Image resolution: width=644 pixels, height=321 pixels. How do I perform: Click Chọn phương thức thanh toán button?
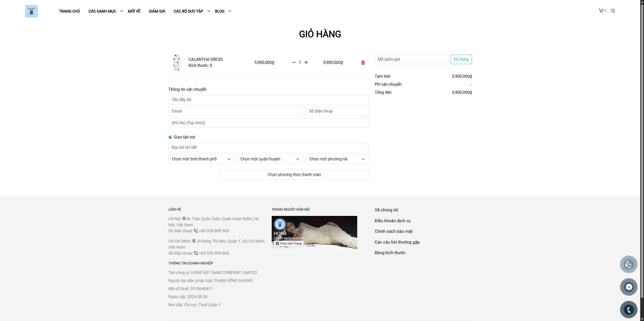pos(294,175)
